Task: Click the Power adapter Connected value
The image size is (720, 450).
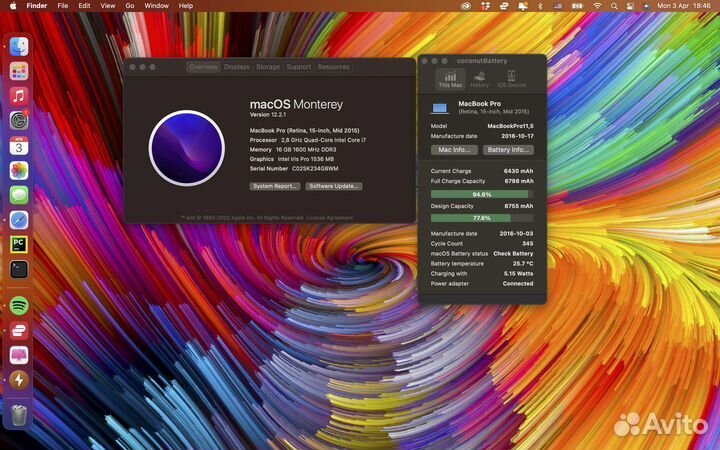Action: coord(518,284)
